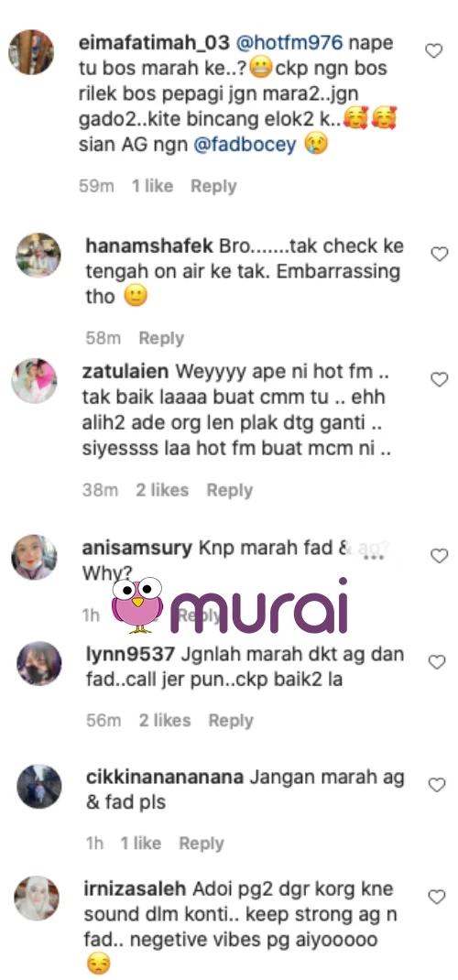Heart the cikkinanananana comment
Viewport: 458px width, 980px height.
tap(437, 784)
